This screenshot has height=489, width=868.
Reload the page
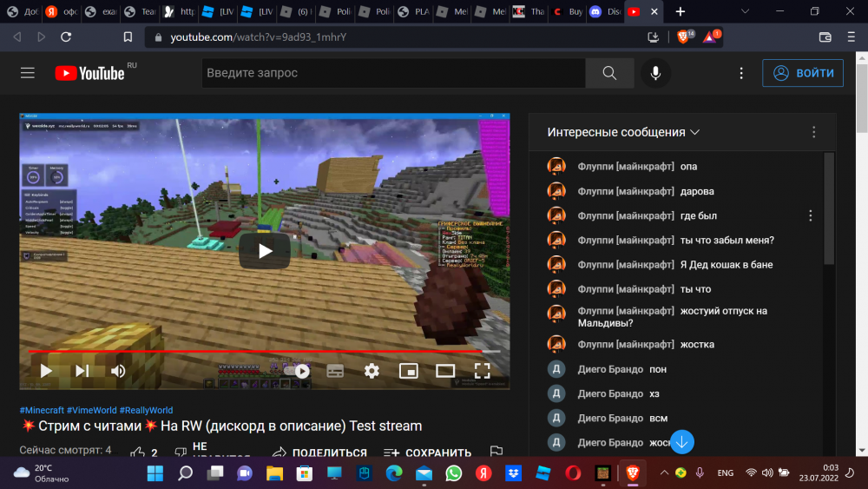pos(66,37)
